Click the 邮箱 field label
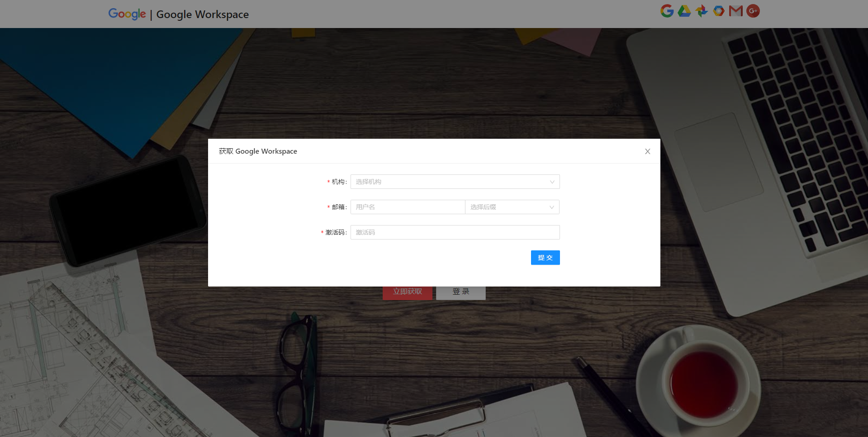 (x=338, y=207)
